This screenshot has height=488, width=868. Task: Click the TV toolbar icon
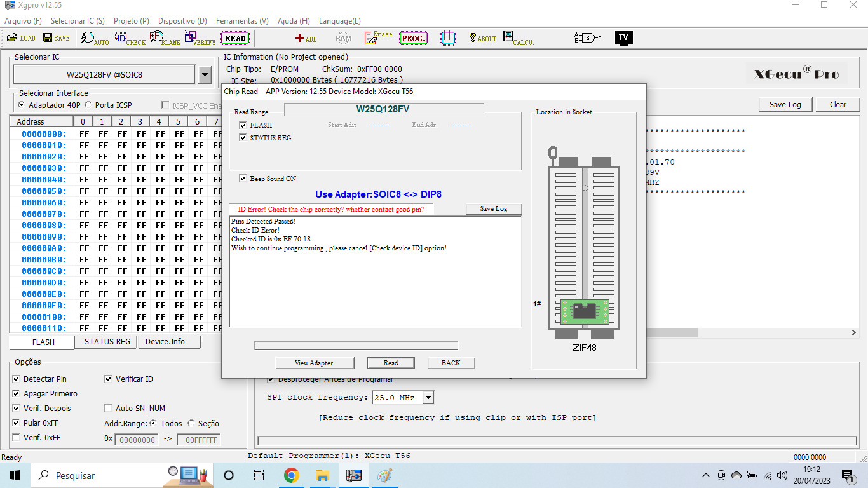point(623,38)
